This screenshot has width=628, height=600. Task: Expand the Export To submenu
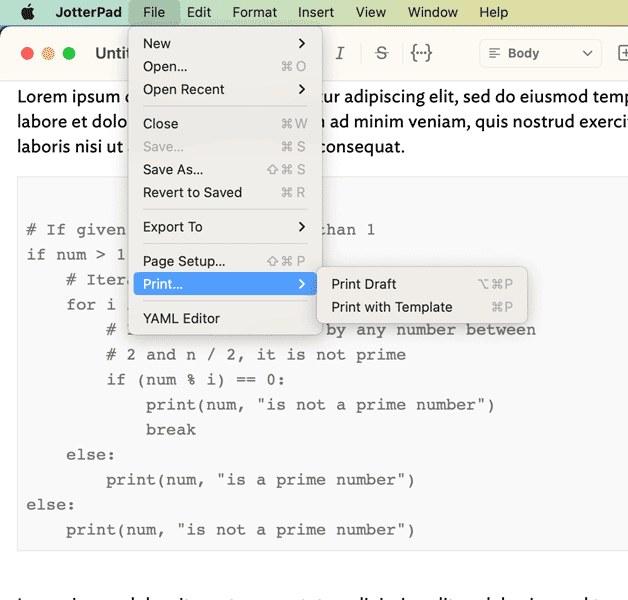click(x=225, y=227)
